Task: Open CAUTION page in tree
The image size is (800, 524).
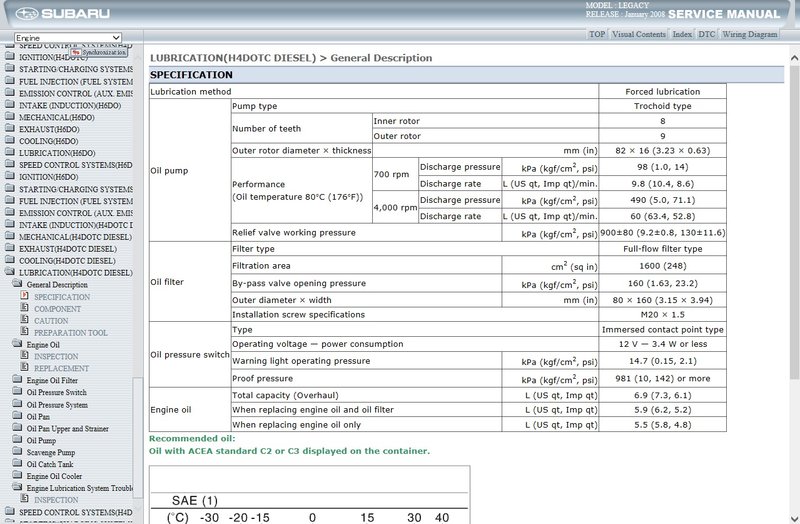Action: [51, 321]
